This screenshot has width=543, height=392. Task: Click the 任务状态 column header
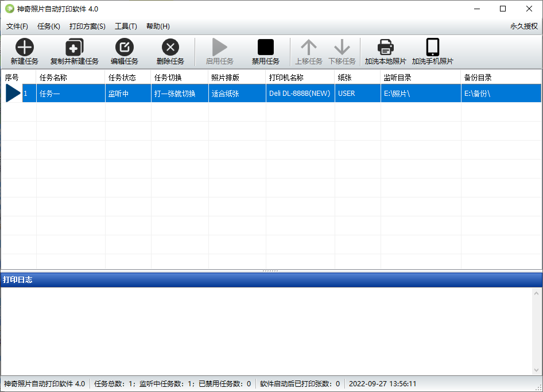[x=128, y=77]
